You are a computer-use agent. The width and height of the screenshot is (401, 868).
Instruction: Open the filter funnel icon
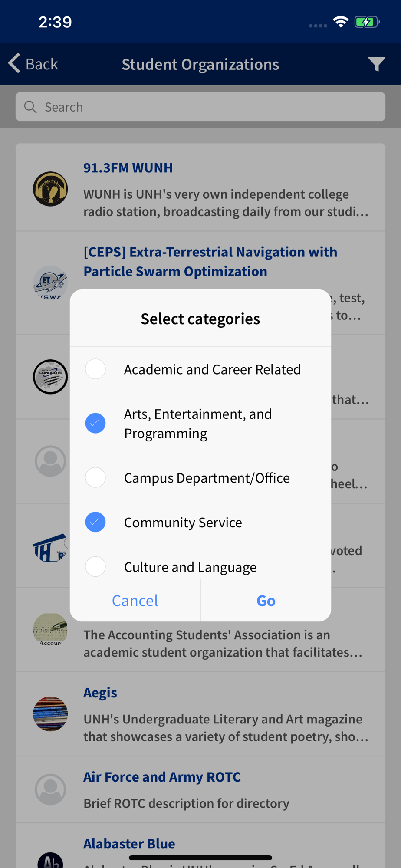click(376, 64)
